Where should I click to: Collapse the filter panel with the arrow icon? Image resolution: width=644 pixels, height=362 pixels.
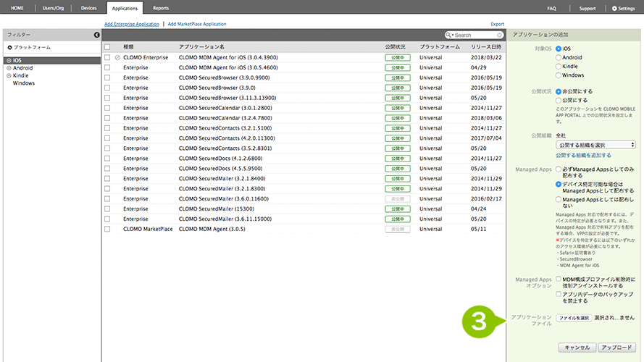(96, 35)
